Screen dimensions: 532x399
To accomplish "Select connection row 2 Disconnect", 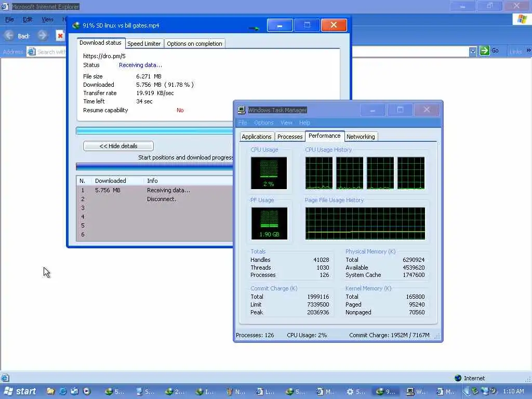I will 155,199.
